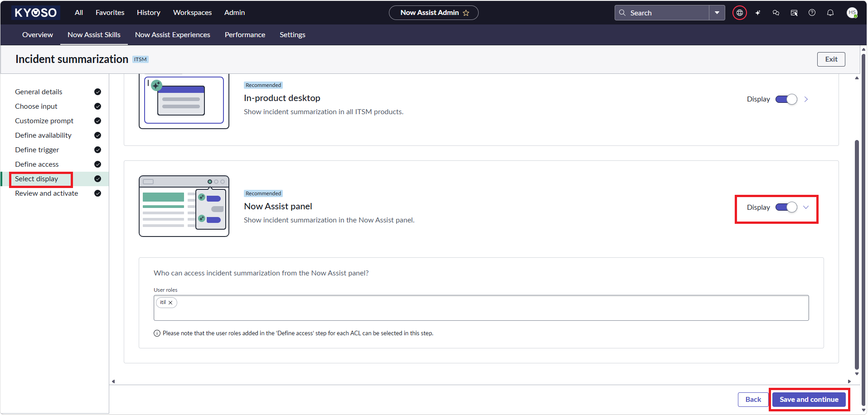Go to the Define trigger step
The image size is (868, 415).
pyautogui.click(x=37, y=150)
